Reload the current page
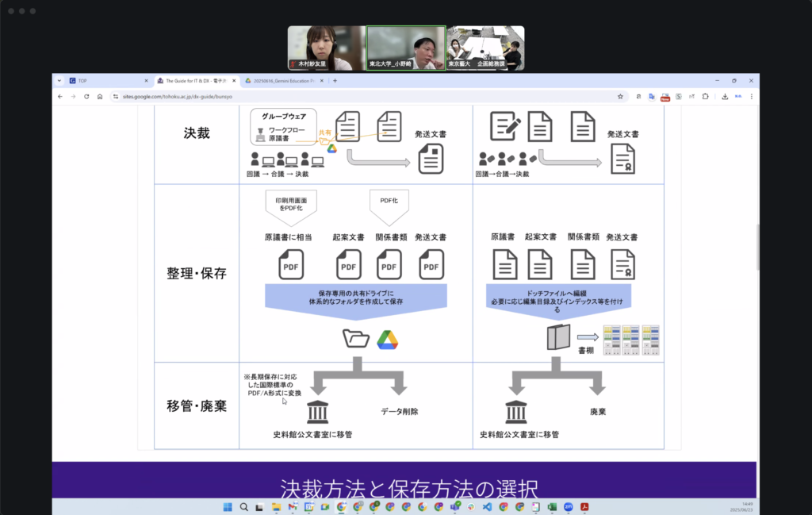Image resolution: width=812 pixels, height=515 pixels. [x=86, y=96]
